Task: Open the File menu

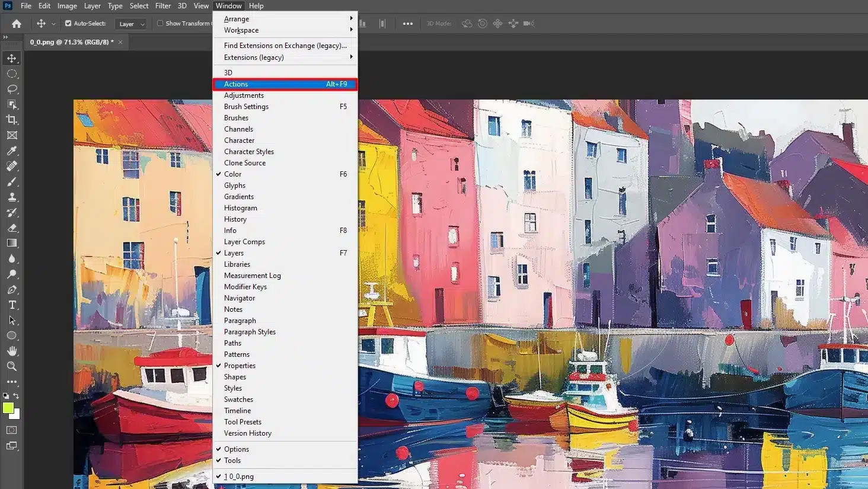Action: pyautogui.click(x=26, y=6)
